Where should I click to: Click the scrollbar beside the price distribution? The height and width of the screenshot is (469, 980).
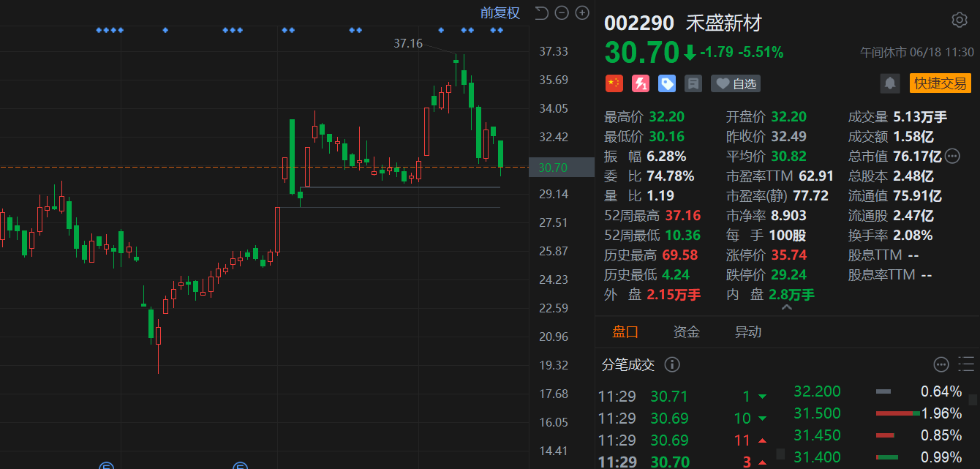click(973, 400)
